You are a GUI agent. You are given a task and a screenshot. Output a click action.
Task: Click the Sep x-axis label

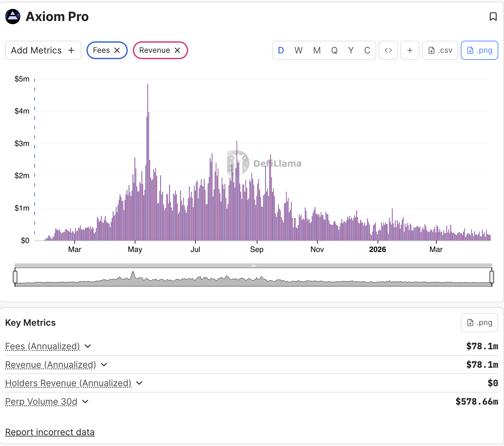click(x=257, y=249)
